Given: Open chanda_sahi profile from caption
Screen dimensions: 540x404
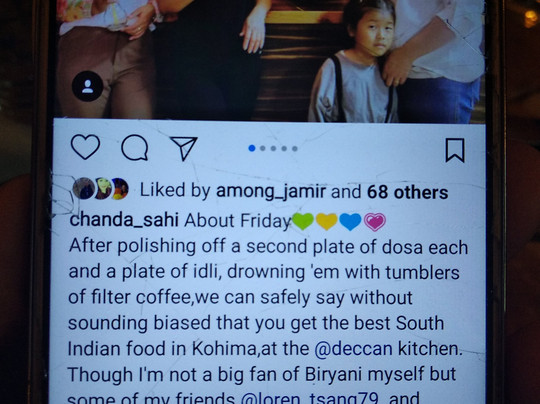Looking at the screenshot, I should 124,220.
